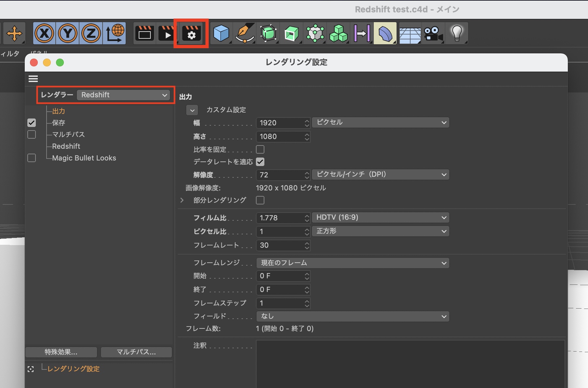This screenshot has height=388, width=588.
Task: Uncheck the データレートを適応 checkbox
Action: pos(260,162)
